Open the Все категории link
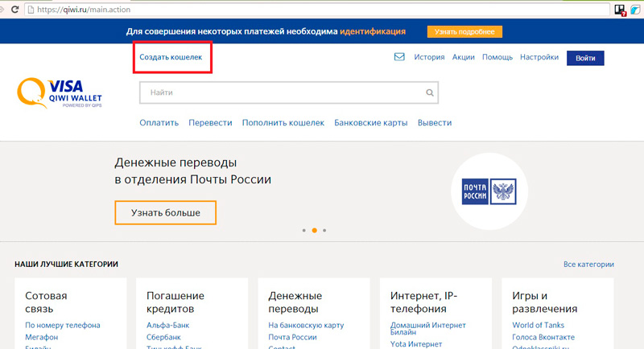 click(588, 265)
